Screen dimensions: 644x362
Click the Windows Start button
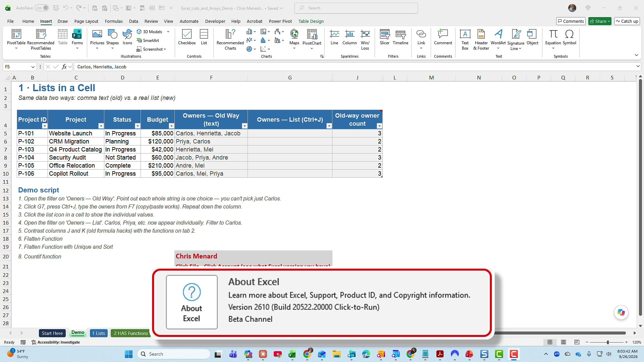pos(128,354)
